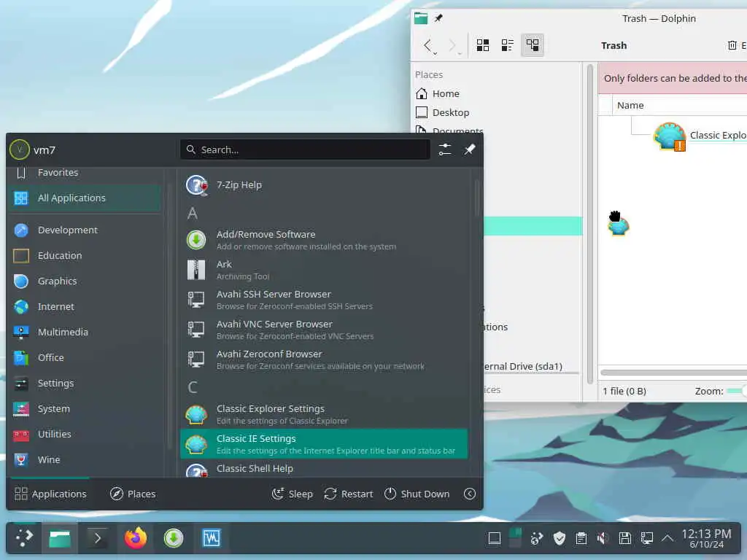Screen dimensions: 747x560
Task: Launch Classic Shell Help
Action: 324,469
